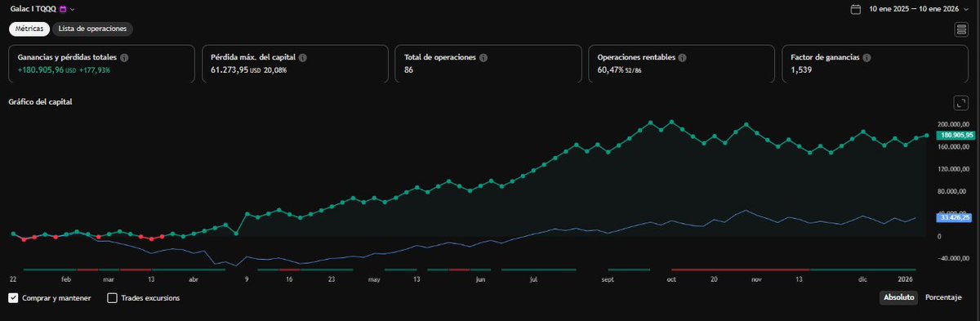Screen dimensions: 980x321
Task: Show info for Factor de ganancias
Action: coord(866,58)
